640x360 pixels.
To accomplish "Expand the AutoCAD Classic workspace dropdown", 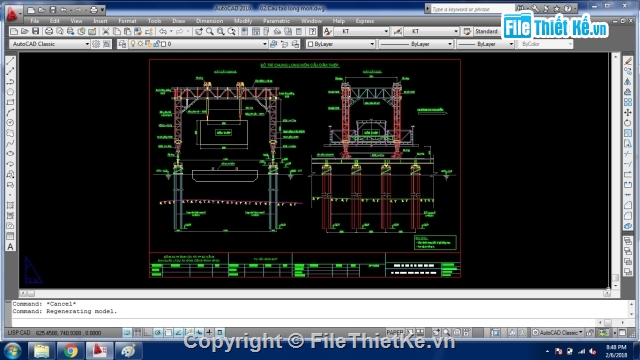I will pos(50,44).
